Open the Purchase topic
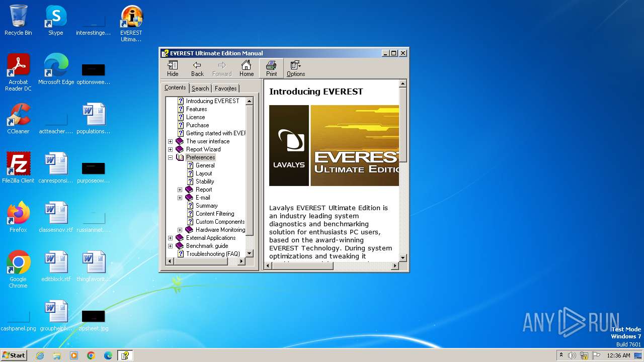Screen dimensions: 644x362 click(197, 125)
